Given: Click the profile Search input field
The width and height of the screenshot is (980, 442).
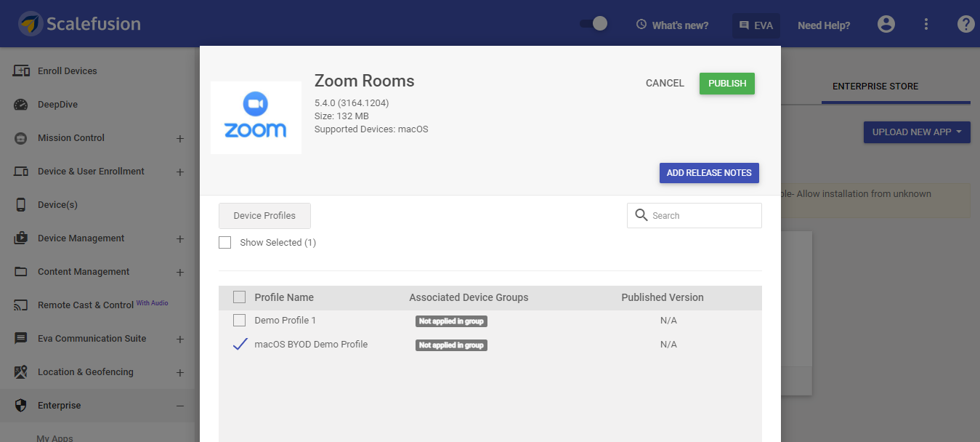Looking at the screenshot, I should point(694,215).
